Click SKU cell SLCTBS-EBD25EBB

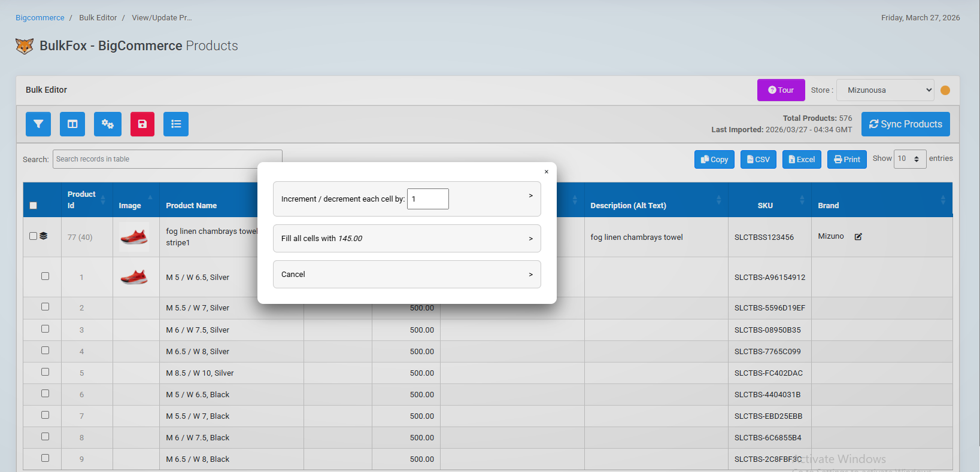click(x=769, y=416)
